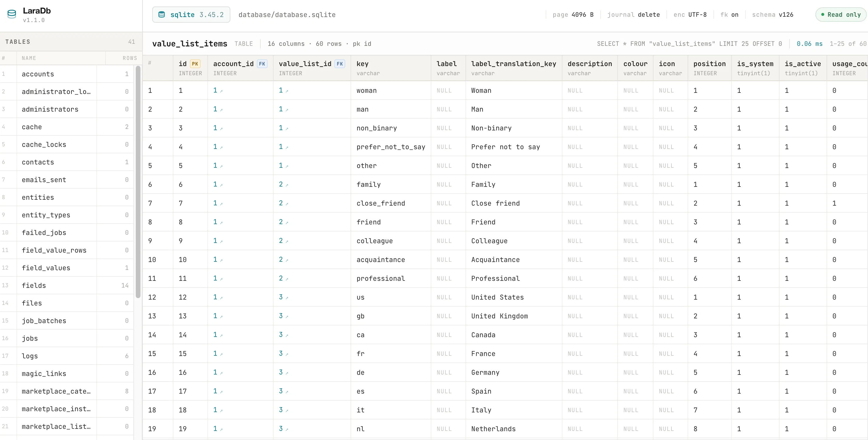868x440 pixels.
Task: Open the failed_jobs table
Action: click(x=67, y=232)
